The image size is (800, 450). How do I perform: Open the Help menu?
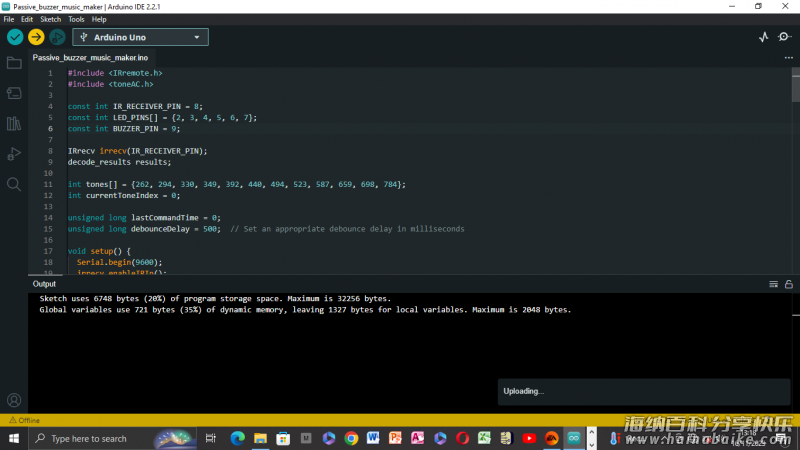[x=99, y=19]
